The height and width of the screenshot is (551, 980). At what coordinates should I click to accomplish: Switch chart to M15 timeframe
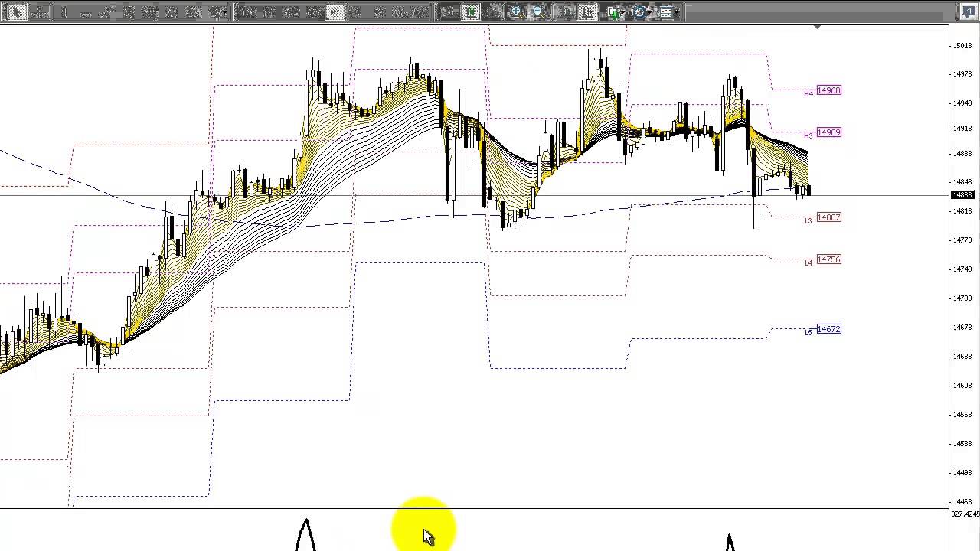pyautogui.click(x=291, y=12)
